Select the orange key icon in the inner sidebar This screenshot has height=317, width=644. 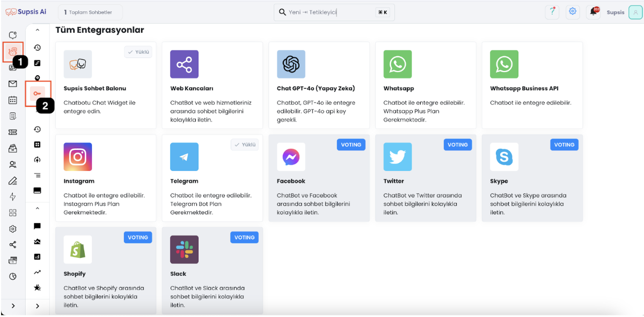coord(37,93)
